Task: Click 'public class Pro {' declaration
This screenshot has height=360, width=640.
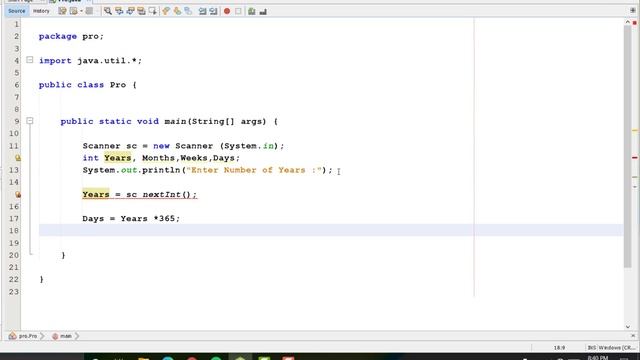Action: pos(88,85)
